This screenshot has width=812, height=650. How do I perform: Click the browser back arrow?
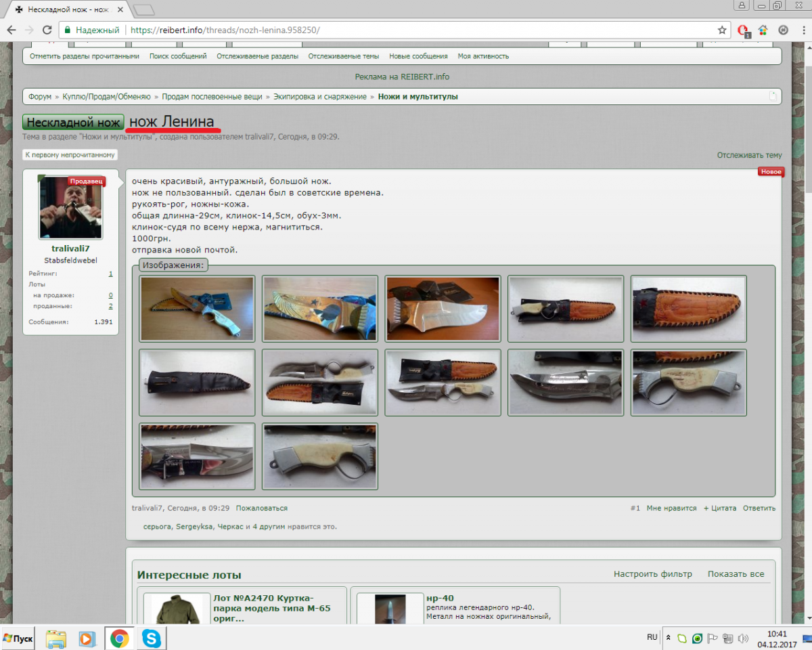(12, 30)
